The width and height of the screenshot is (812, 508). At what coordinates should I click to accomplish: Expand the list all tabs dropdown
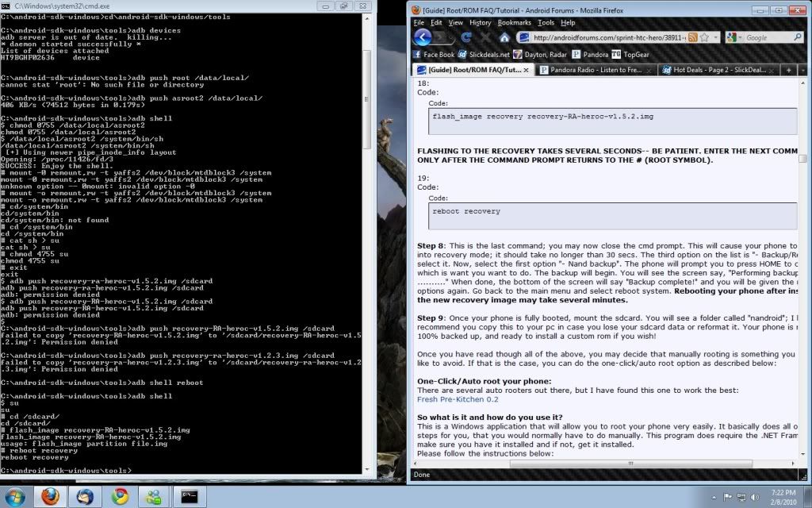click(803, 70)
